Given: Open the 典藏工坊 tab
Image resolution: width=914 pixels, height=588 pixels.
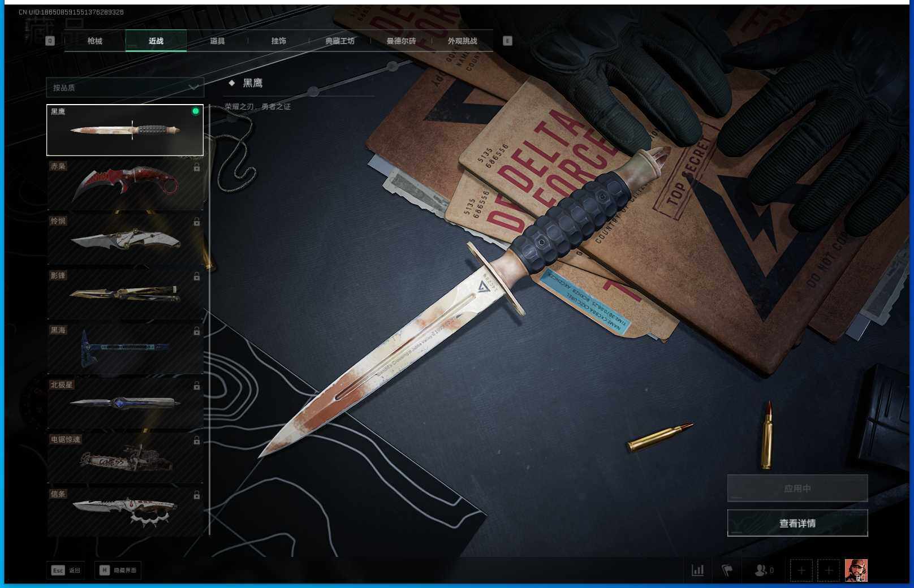Looking at the screenshot, I should [340, 41].
